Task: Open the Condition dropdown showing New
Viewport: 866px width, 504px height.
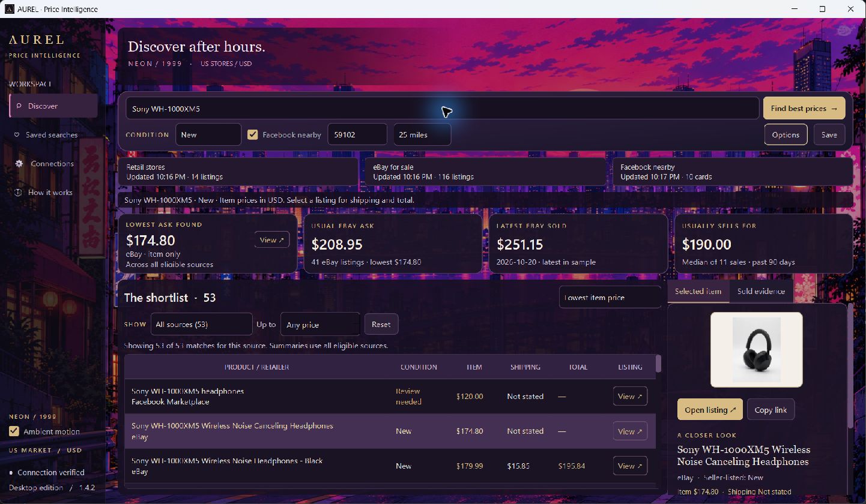Action: point(208,134)
